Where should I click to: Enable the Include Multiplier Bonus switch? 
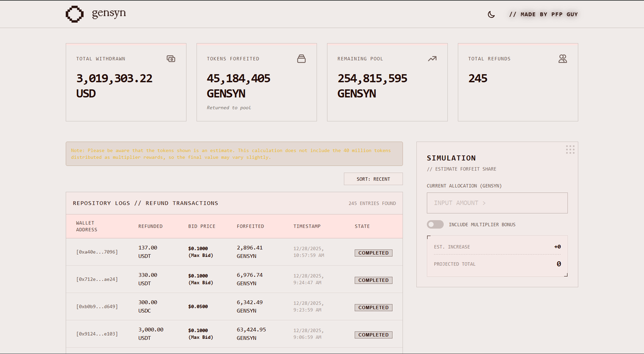click(x=435, y=224)
